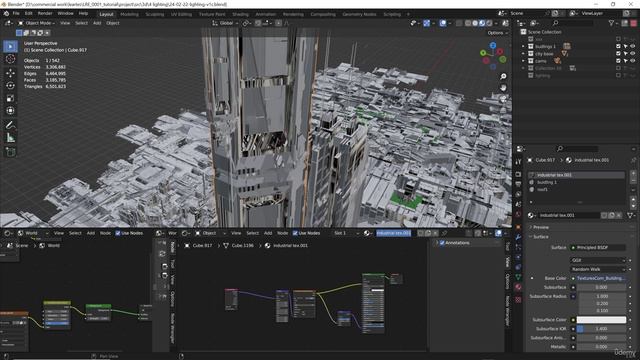The width and height of the screenshot is (640, 360).
Task: Click Add in the 3D viewport header
Action: 97,23
